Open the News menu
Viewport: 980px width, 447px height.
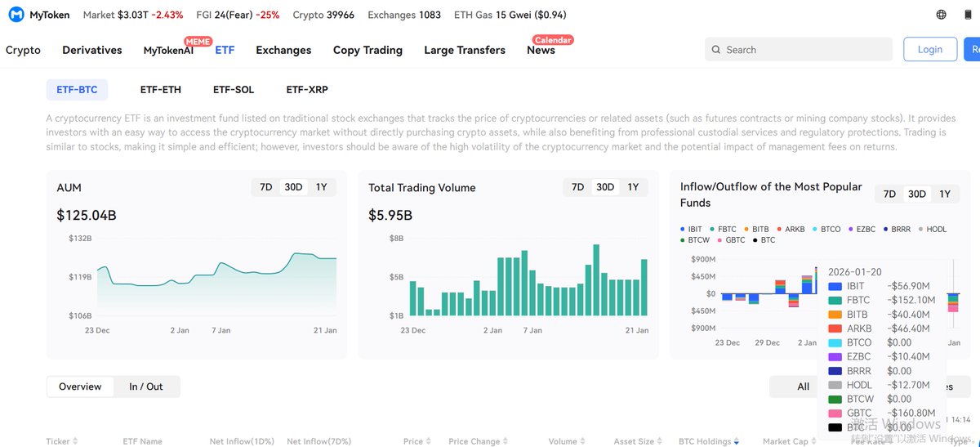(x=541, y=50)
